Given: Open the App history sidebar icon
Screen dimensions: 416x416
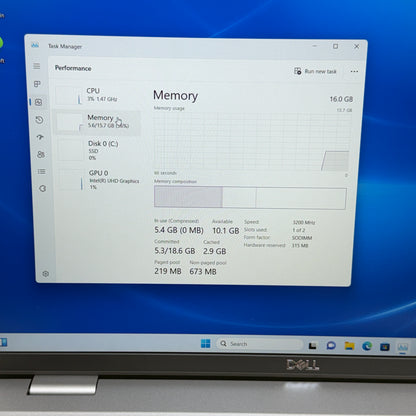Looking at the screenshot, I should tap(39, 120).
